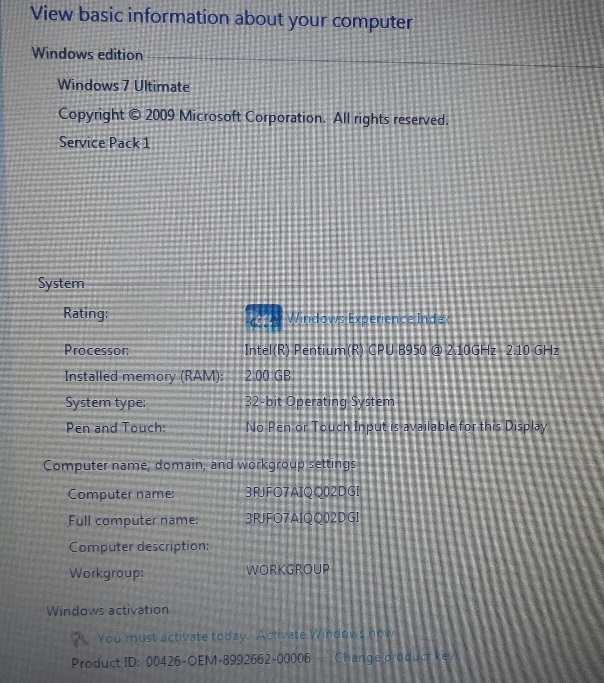The height and width of the screenshot is (683, 604).
Task: Select the Windows 7 Ultimate text
Action: click(x=124, y=85)
